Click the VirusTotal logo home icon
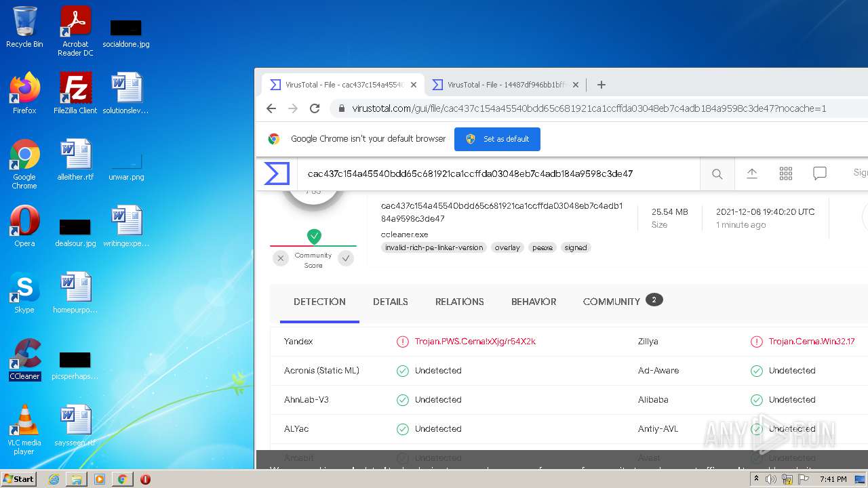 click(x=277, y=174)
